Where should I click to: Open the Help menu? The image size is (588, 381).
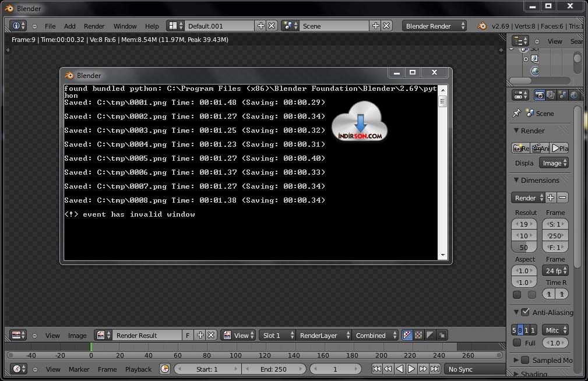[x=152, y=26]
